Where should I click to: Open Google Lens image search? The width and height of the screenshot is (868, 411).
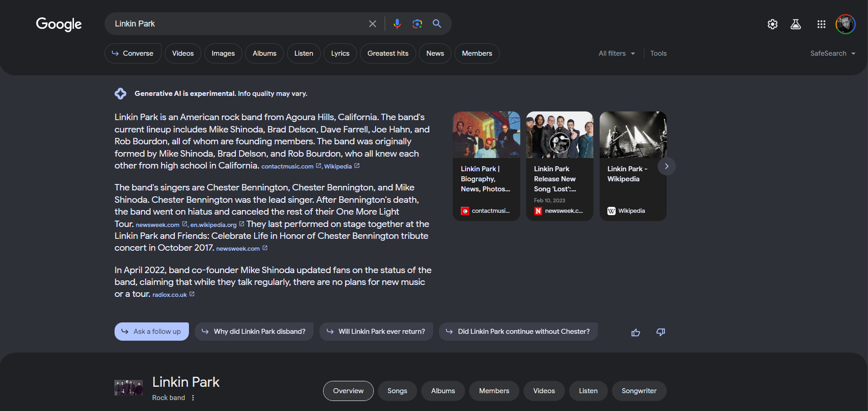pyautogui.click(x=417, y=24)
